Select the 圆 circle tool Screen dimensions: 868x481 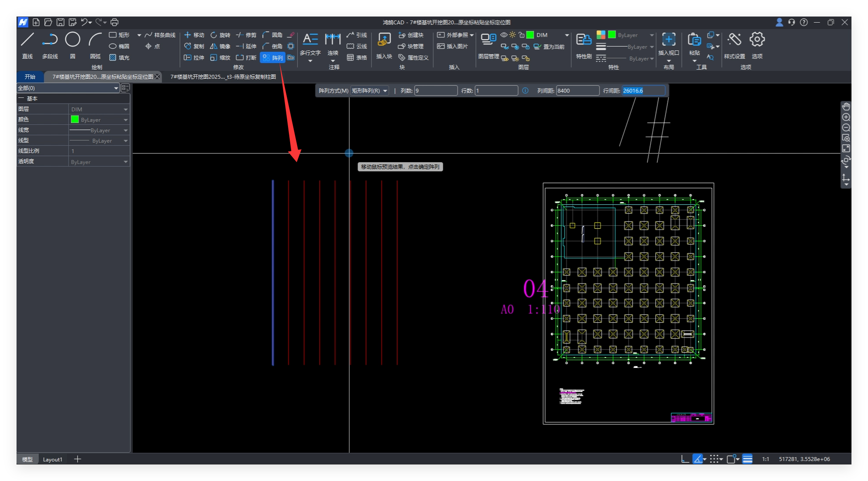point(72,40)
